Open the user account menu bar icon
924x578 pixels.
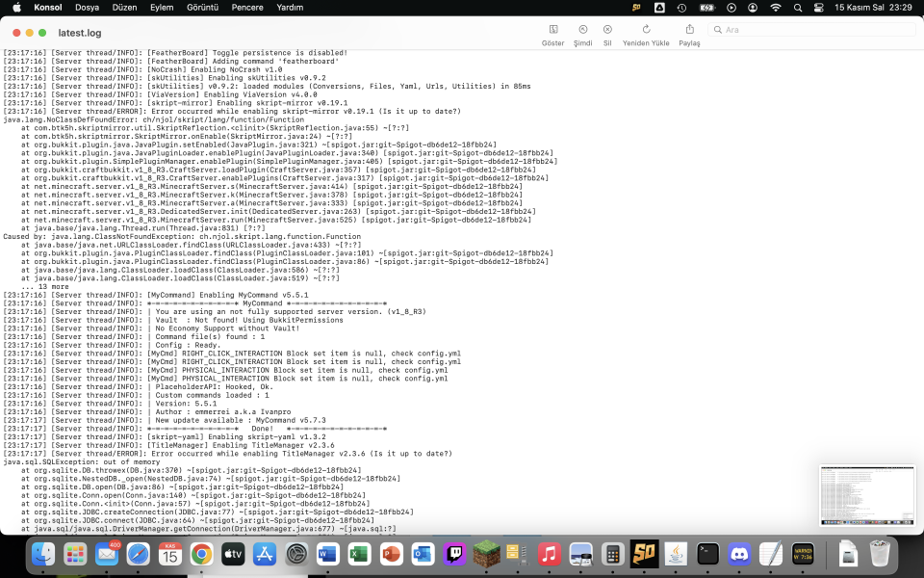pos(753,8)
